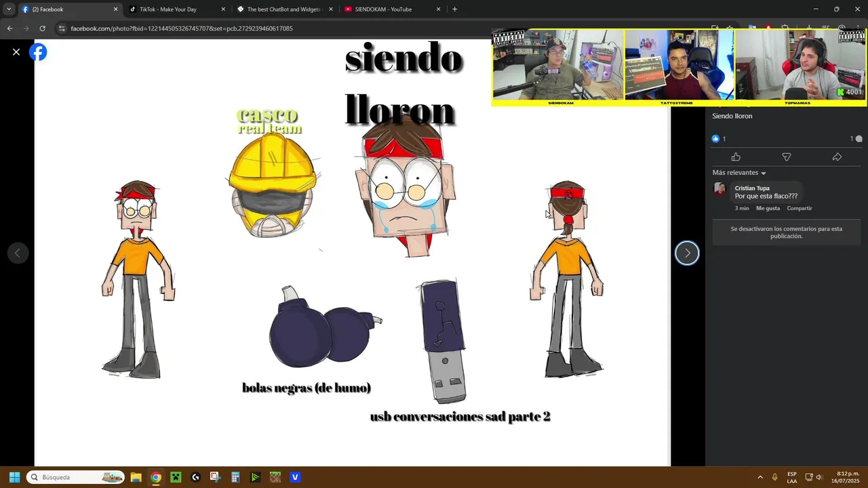Viewport: 868px width, 488px height.
Task: Open the blue like reaction count
Action: [718, 139]
